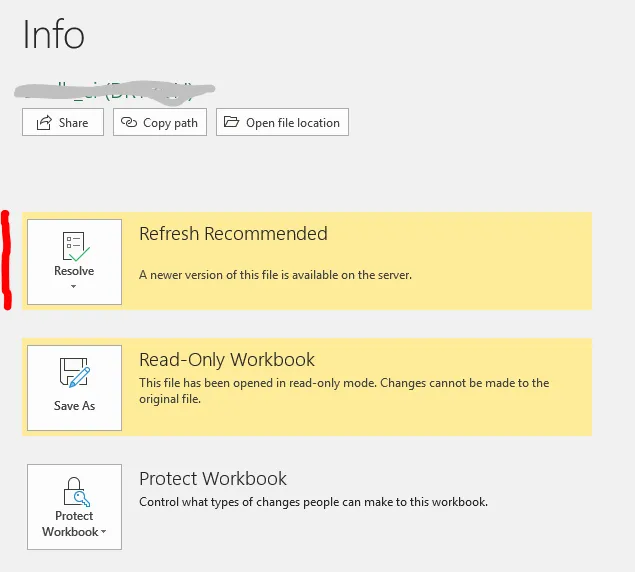
Task: Expand the Resolve dropdown arrow
Action: coord(75,287)
